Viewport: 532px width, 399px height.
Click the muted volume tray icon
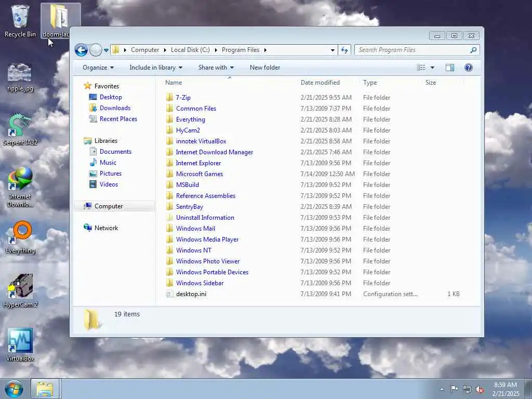[x=480, y=390]
